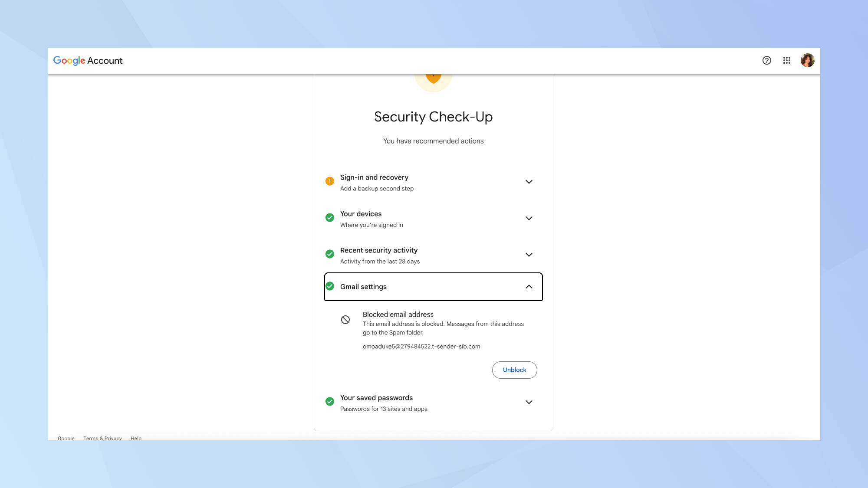Open the Terms & Privacy footer link
Viewport: 868px width, 488px height.
[x=102, y=438]
